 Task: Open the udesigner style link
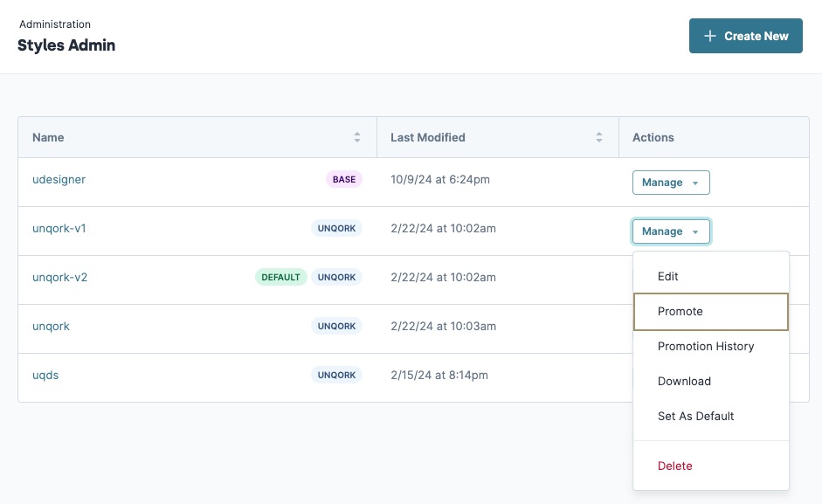[59, 179]
